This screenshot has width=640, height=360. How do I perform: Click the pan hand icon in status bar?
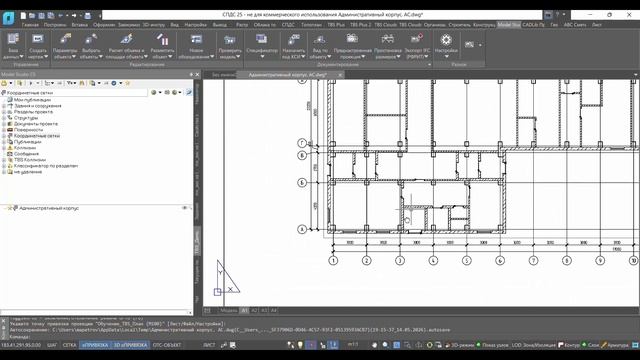pyautogui.click(x=374, y=345)
